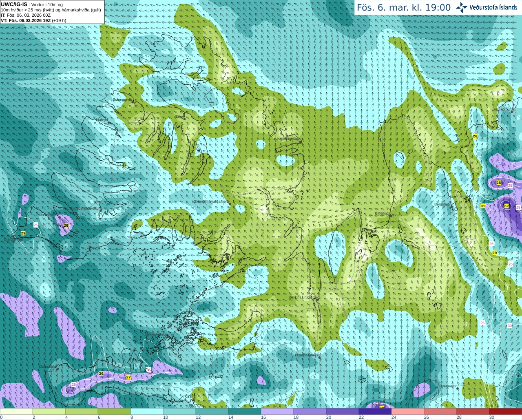This screenshot has width=522, height=420.
Task: Click the yellow 28 gust marker
Action: (499, 183)
